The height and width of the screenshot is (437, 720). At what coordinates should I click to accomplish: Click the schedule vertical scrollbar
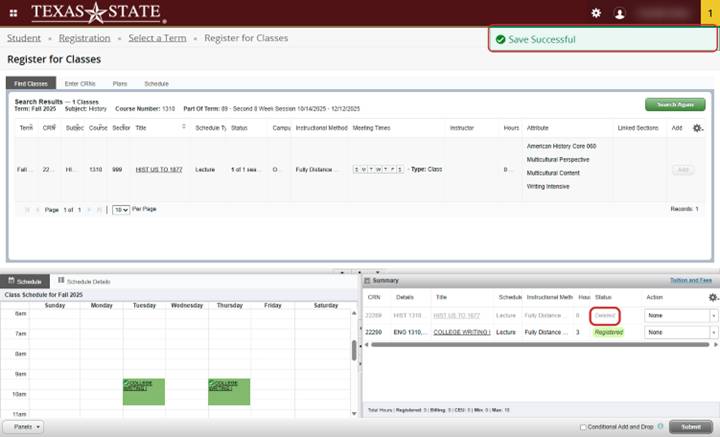pos(353,350)
